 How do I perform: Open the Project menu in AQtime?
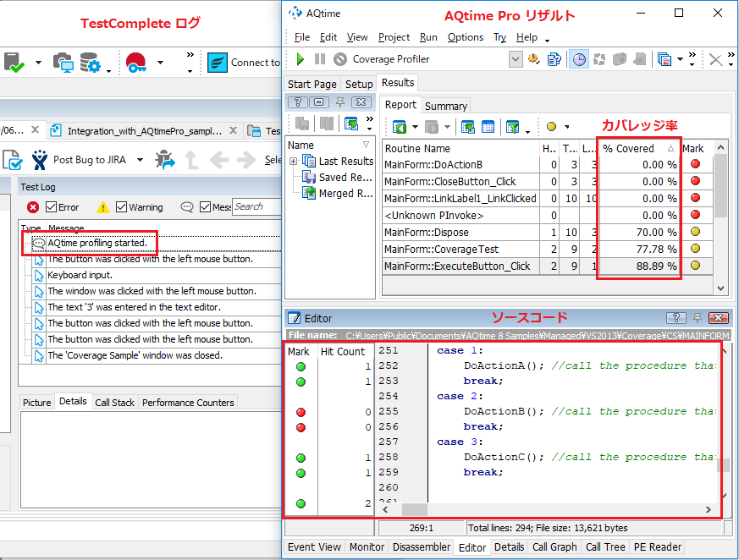tap(394, 37)
